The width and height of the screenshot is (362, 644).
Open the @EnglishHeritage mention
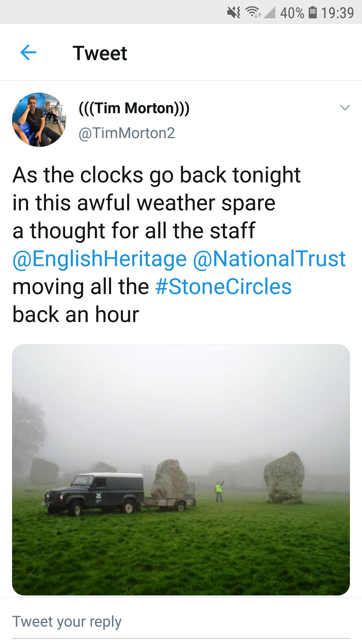click(100, 259)
